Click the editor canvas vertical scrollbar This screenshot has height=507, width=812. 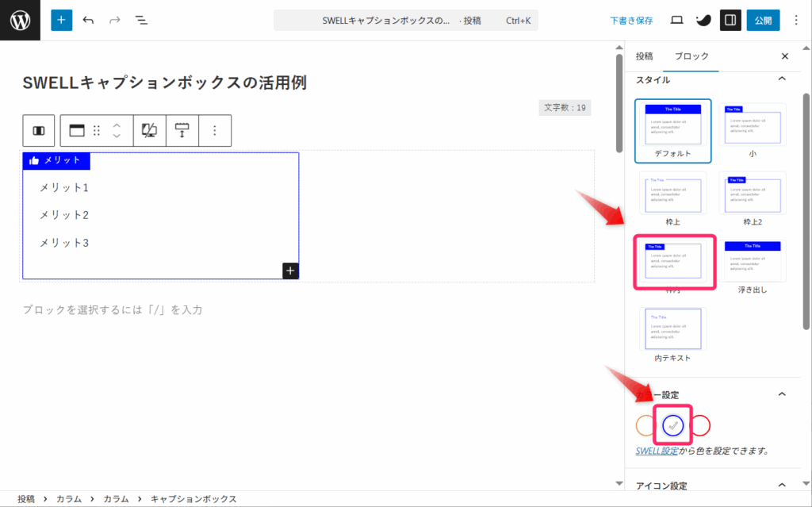click(619, 102)
